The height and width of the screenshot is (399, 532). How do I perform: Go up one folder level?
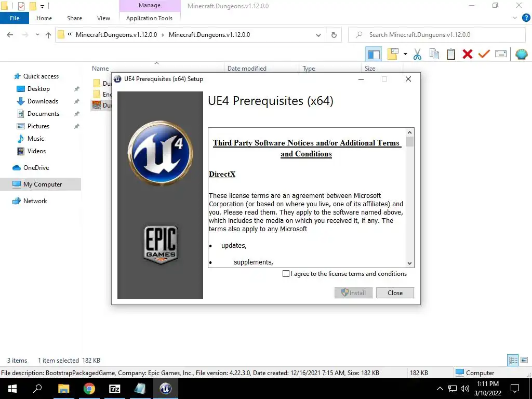[x=48, y=35]
